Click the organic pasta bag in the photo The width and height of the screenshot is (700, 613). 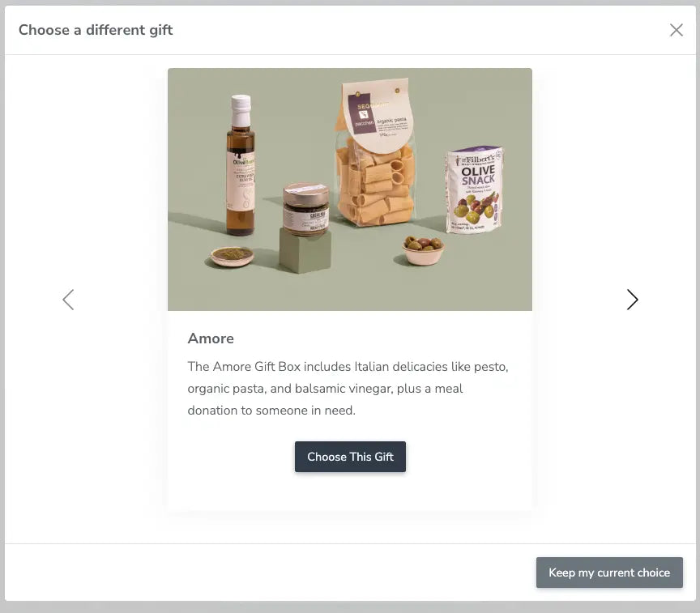click(x=375, y=153)
